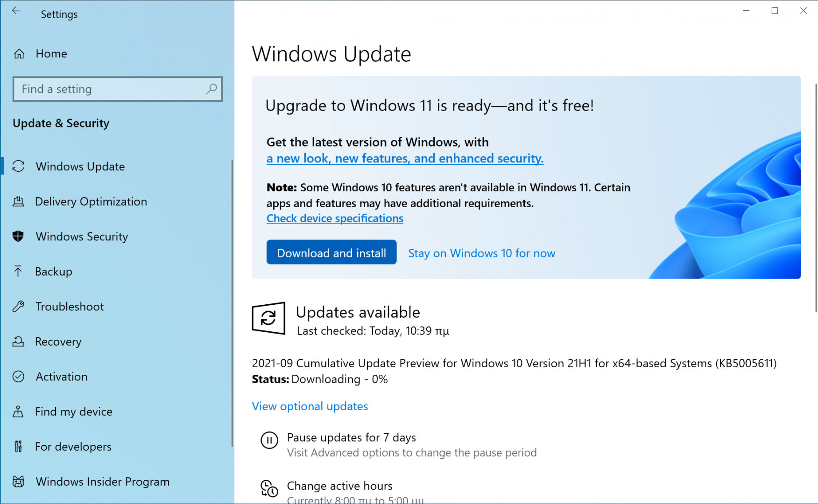Click Check device specifications link
Screen dimensions: 818x504
tap(335, 218)
